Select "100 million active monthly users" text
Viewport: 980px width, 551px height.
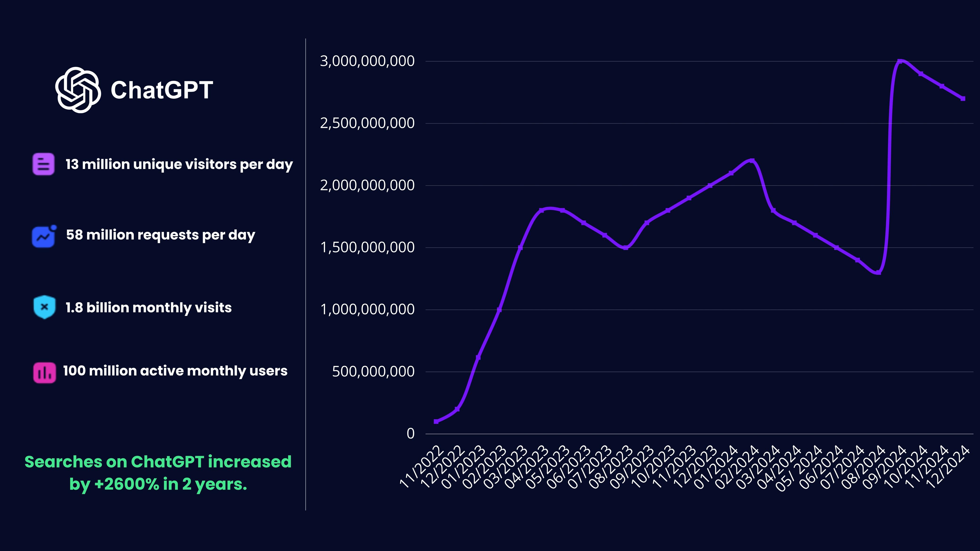[175, 371]
